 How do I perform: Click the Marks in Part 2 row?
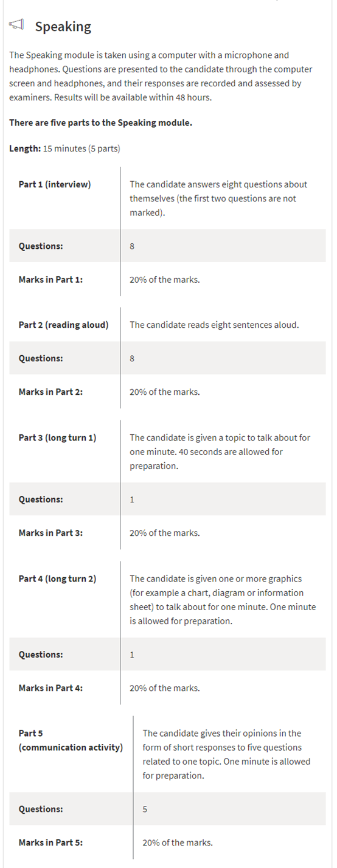(167, 392)
